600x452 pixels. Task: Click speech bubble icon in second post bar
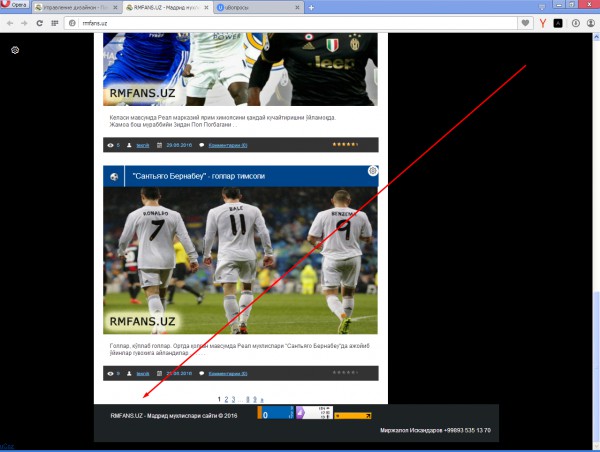pos(202,374)
